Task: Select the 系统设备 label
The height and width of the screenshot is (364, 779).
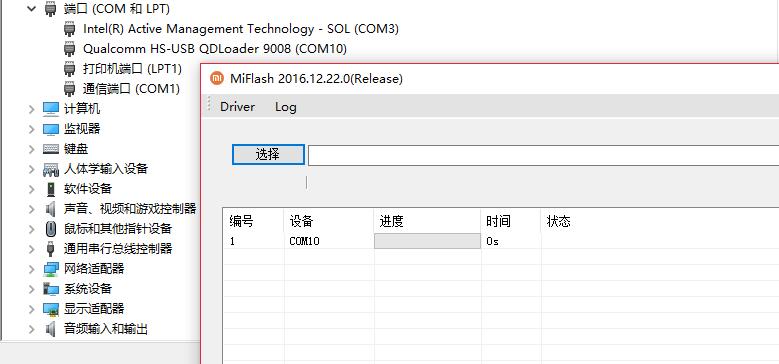Action: [x=88, y=289]
